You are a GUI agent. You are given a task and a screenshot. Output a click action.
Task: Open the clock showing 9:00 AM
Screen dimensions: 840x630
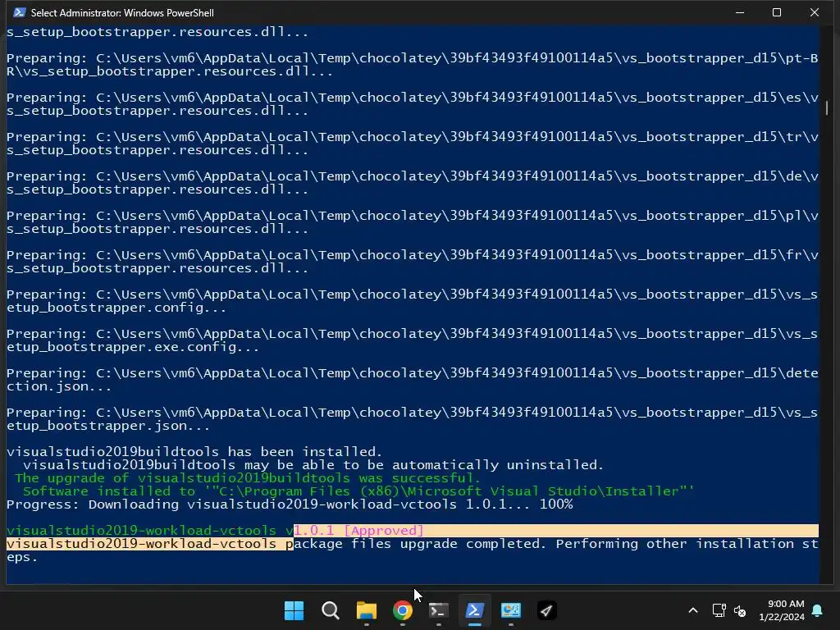pos(785,604)
